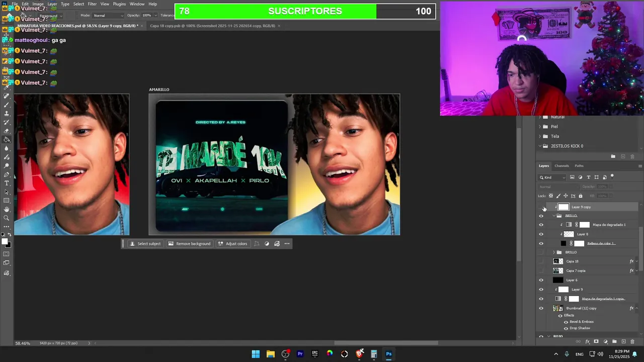Click the Select subject button
The width and height of the screenshot is (644, 362).
[x=145, y=244]
